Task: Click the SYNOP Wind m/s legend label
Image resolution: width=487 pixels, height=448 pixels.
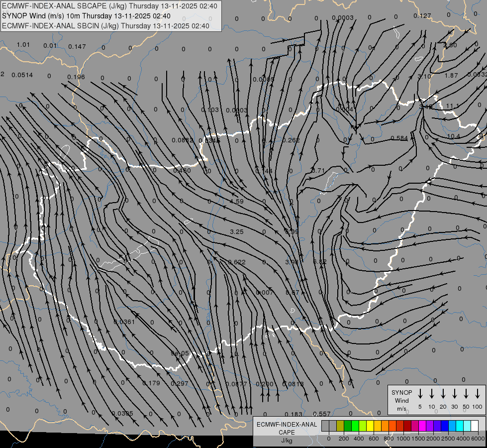Action: tap(401, 400)
